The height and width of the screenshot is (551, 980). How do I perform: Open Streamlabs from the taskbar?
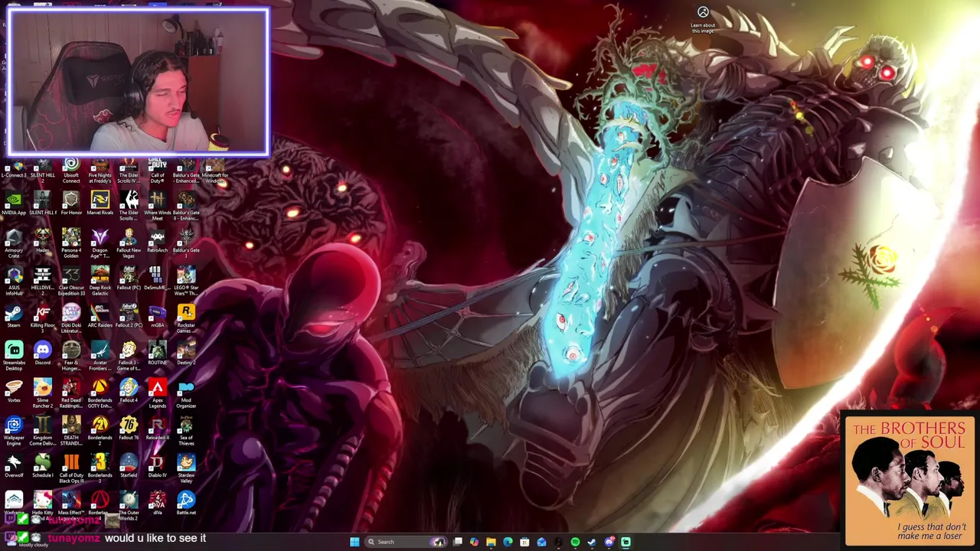(626, 542)
